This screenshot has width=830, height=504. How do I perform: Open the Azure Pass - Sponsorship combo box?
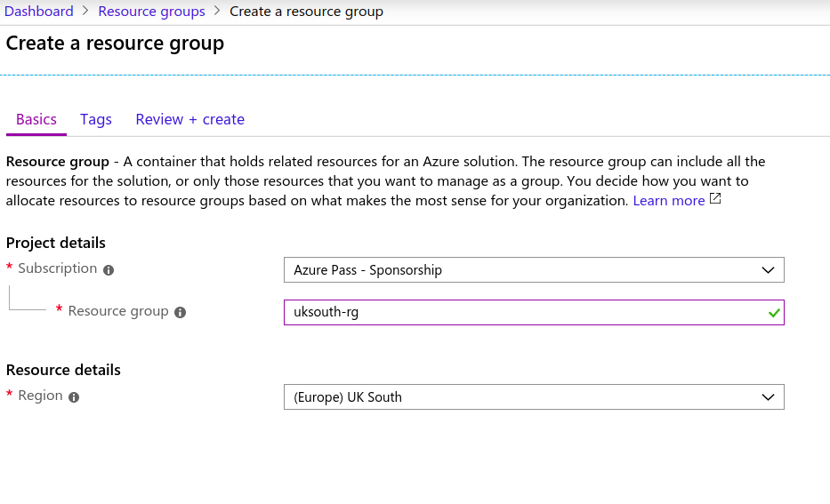click(534, 269)
